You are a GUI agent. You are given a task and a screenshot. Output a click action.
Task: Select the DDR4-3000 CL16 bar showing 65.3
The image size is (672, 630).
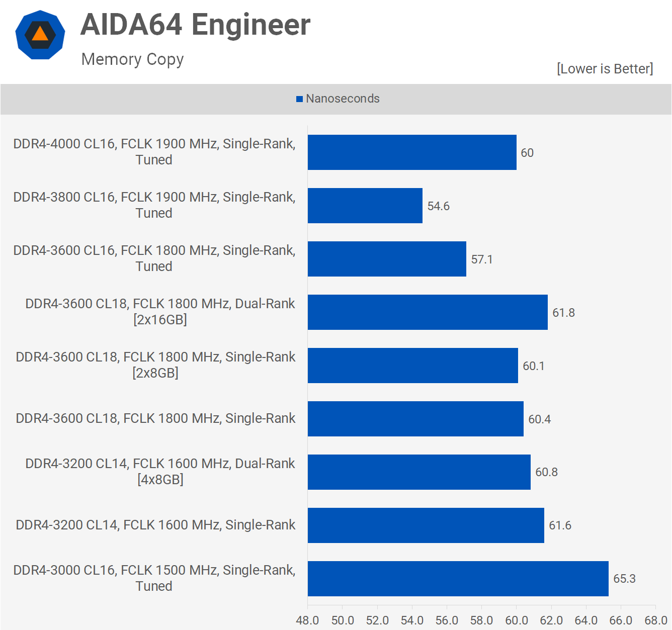[458, 579]
